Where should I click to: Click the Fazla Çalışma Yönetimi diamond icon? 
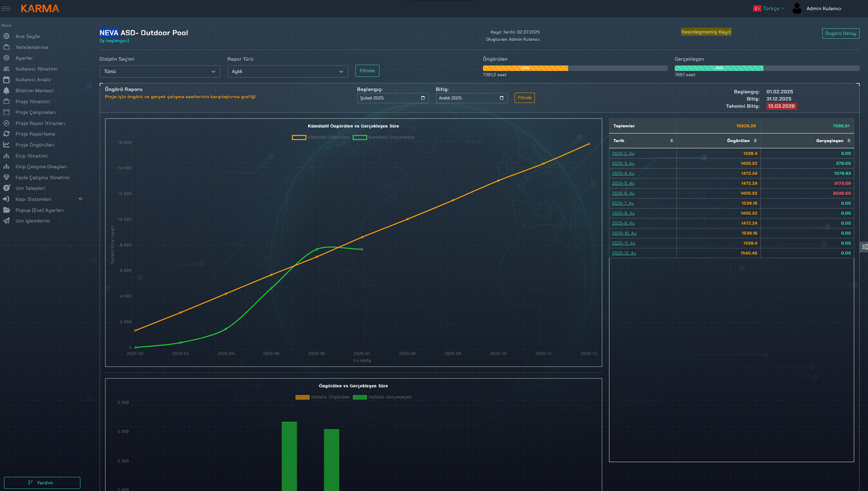click(x=7, y=177)
